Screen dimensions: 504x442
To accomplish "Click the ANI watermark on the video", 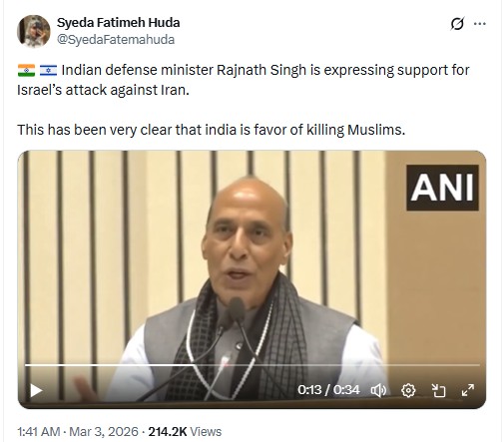I will [x=442, y=188].
